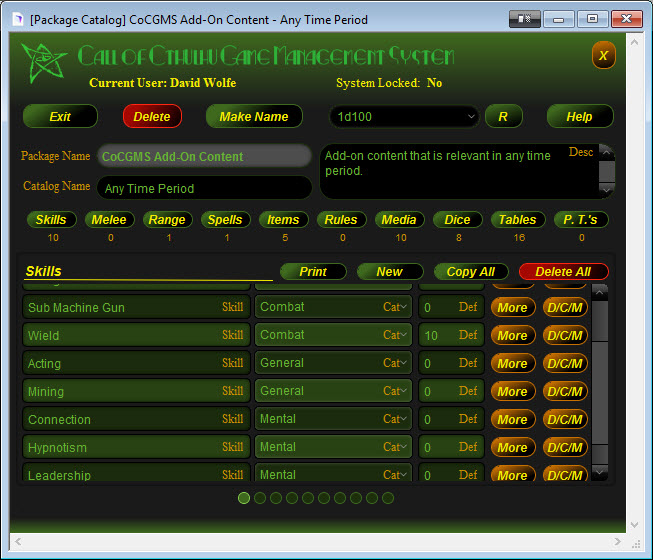
Task: Click window vertical scrollbar down arrow
Action: point(634,525)
